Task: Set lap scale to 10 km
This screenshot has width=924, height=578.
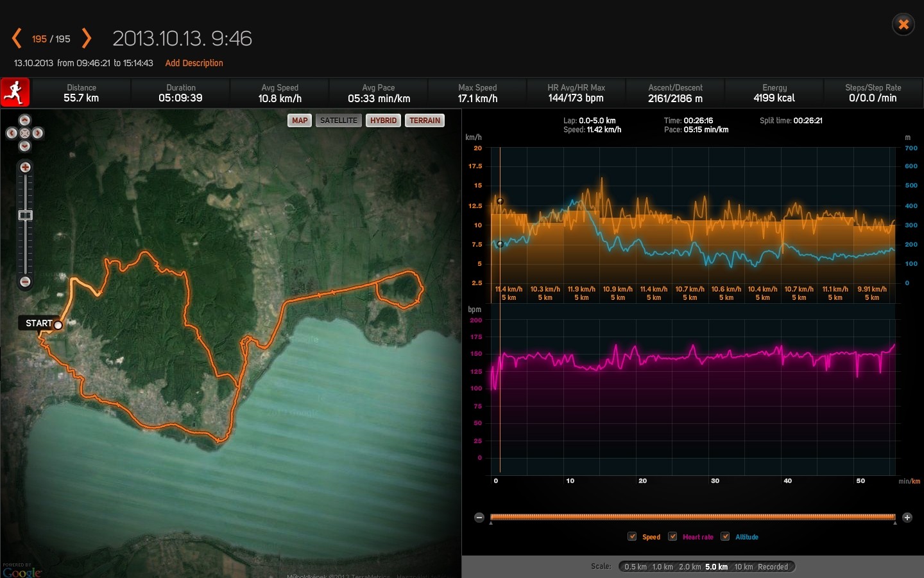Action: [x=743, y=566]
